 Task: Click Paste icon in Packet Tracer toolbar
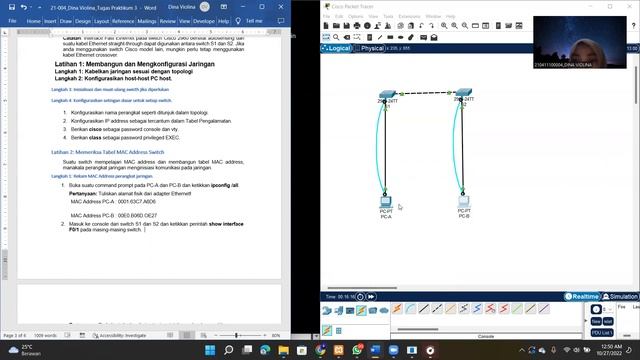point(411,26)
